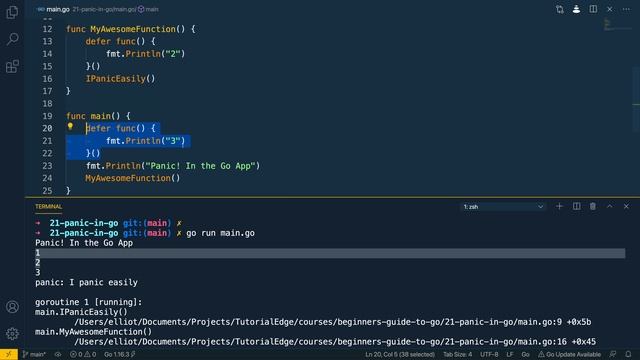The height and width of the screenshot is (360, 640).
Task: Click Go Update Available notice
Action: coord(569,354)
